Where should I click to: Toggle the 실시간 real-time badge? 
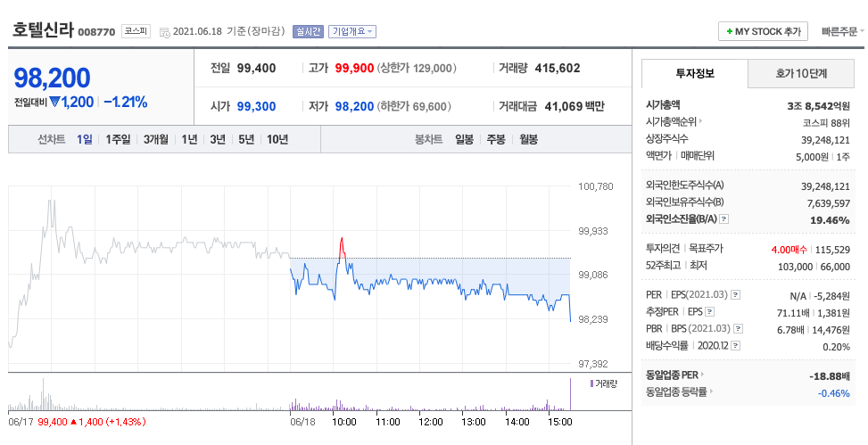point(308,31)
